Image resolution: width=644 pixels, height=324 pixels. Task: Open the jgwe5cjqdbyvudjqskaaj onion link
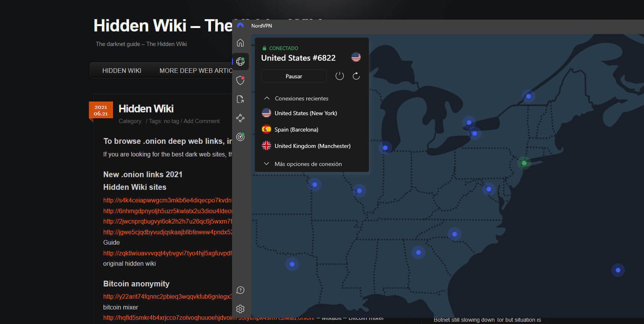(167, 232)
